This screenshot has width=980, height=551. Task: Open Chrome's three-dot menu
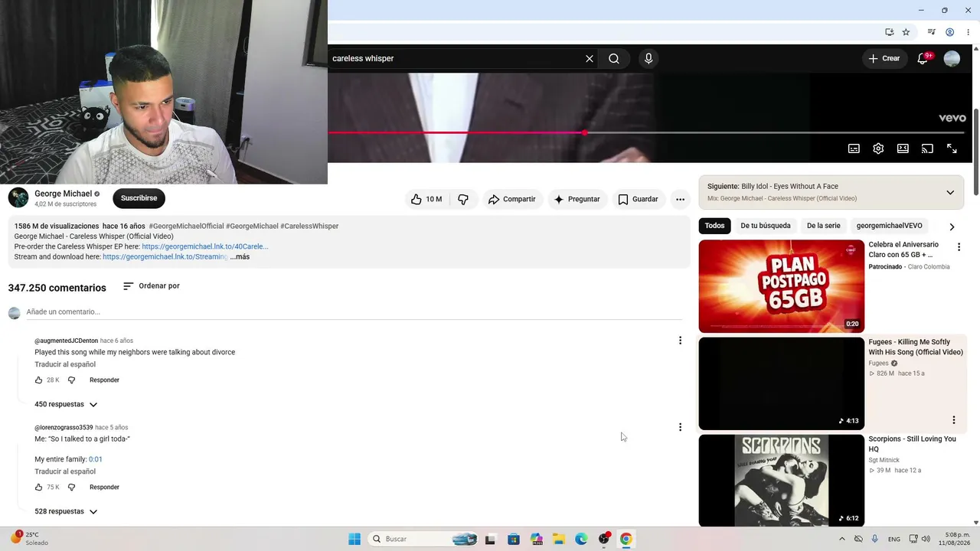pos(968,32)
